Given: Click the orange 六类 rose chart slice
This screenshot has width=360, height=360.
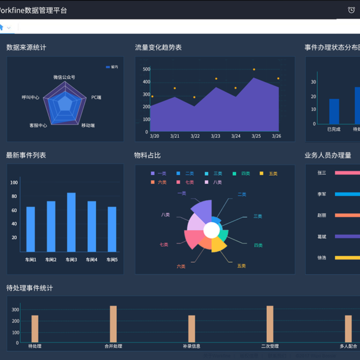Looking at the screenshot, I should point(205,243).
